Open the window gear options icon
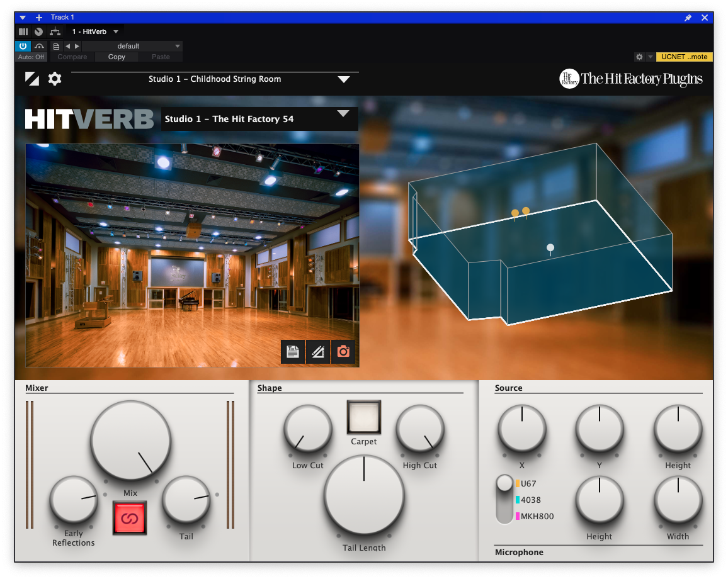Screen dimensions: 728x579 point(639,57)
